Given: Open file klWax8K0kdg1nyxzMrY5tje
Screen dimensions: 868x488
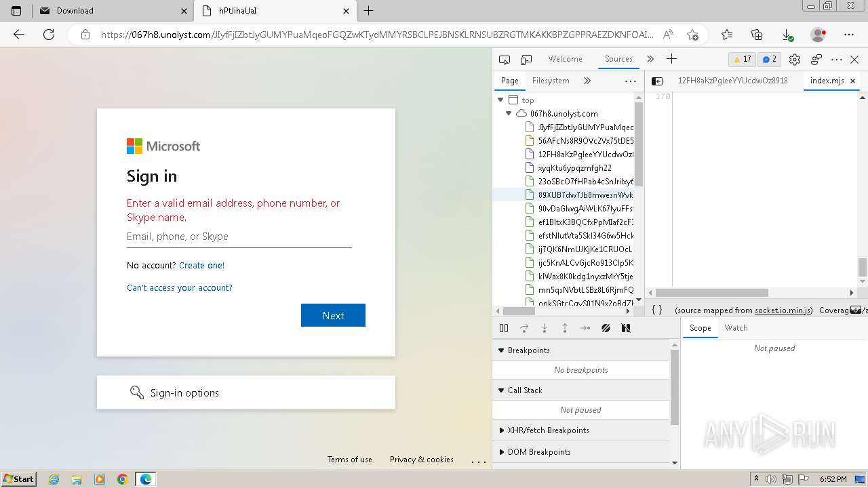Looking at the screenshot, I should point(580,277).
